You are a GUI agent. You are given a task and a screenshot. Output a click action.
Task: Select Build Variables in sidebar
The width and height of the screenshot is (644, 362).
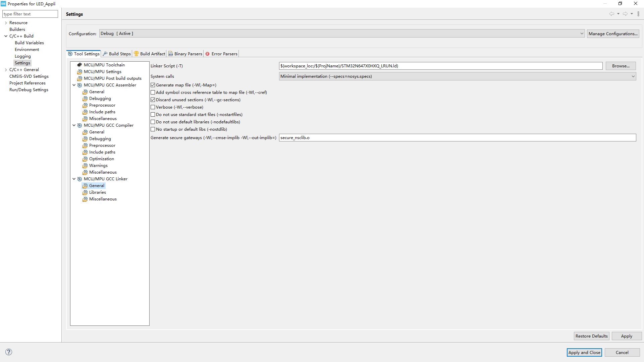point(29,43)
